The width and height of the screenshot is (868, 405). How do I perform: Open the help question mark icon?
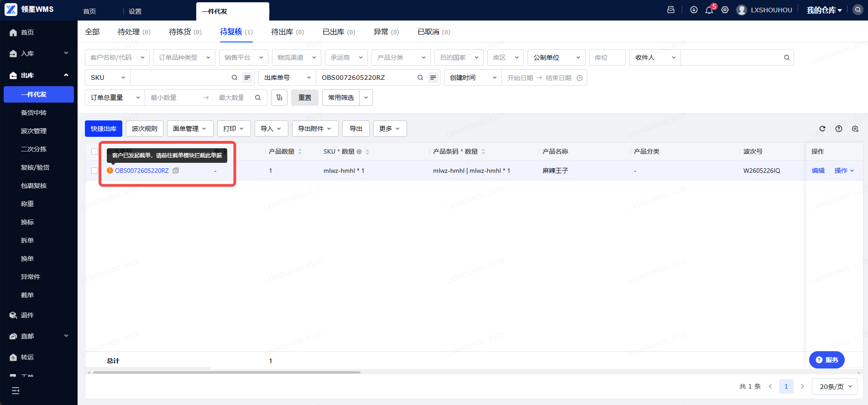[839, 129]
